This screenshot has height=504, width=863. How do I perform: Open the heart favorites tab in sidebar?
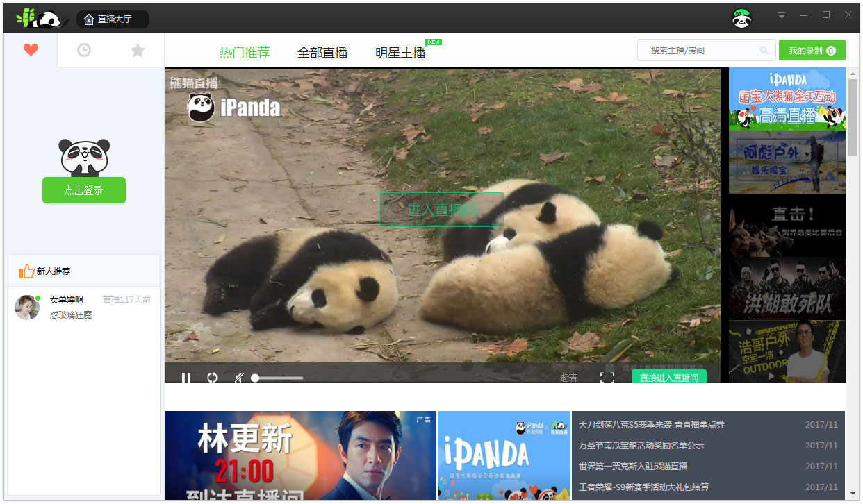click(x=31, y=50)
